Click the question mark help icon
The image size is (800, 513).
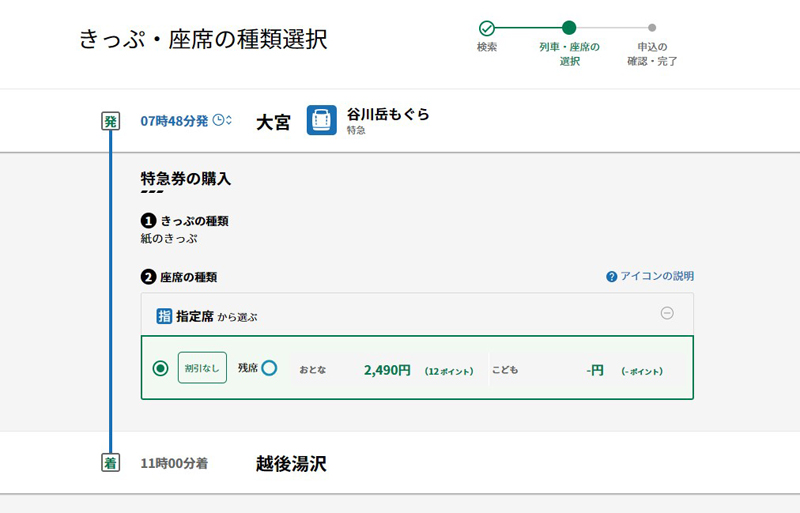611,276
